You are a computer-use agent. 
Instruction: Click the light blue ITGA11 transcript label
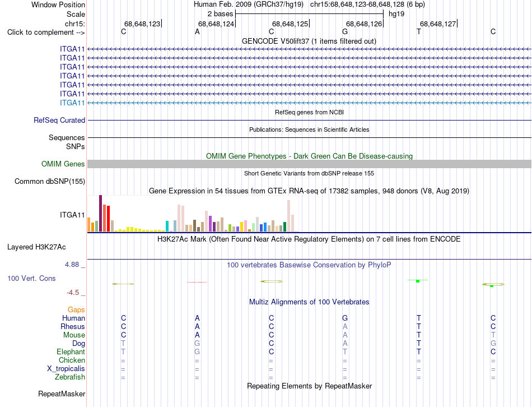pyautogui.click(x=72, y=103)
